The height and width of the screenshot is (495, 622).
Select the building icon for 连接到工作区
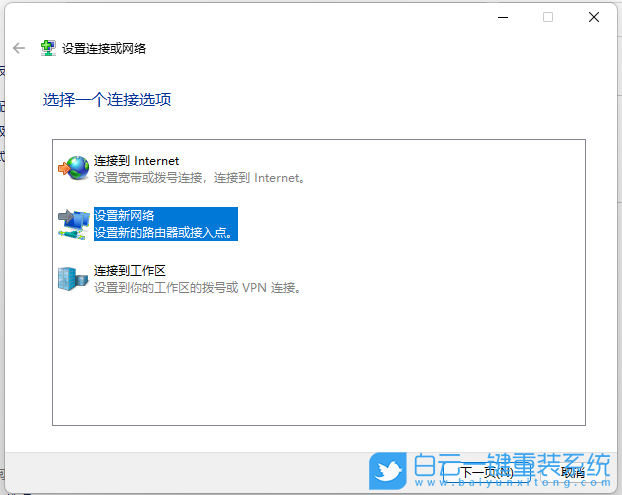point(73,279)
